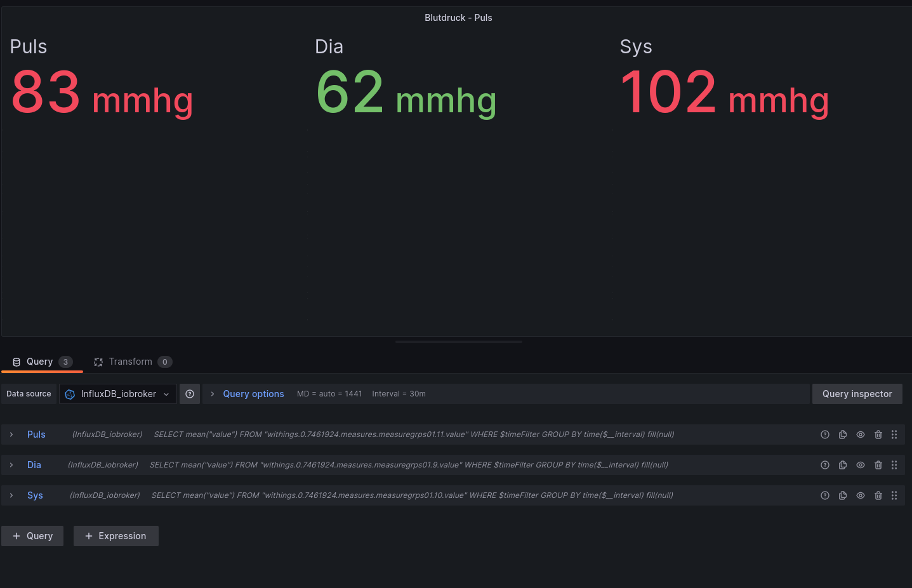Add a new Expression
The image size is (912, 588).
(116, 536)
